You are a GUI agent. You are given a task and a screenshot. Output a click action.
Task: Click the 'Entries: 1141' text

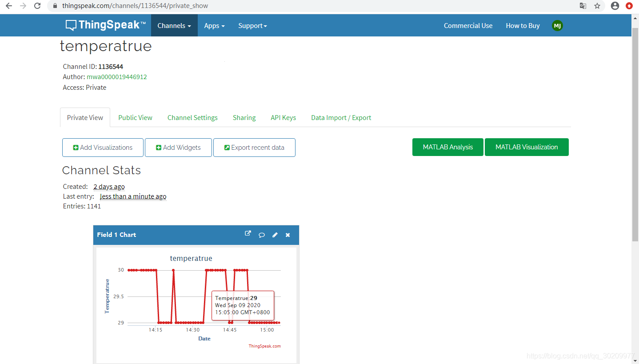pos(82,206)
